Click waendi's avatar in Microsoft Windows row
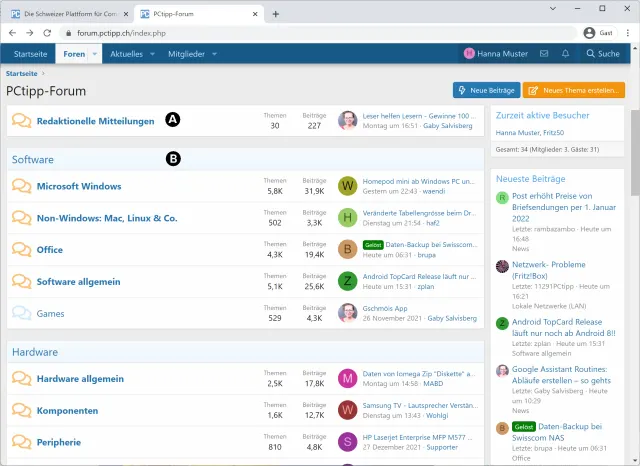640x466 pixels. coord(348,186)
